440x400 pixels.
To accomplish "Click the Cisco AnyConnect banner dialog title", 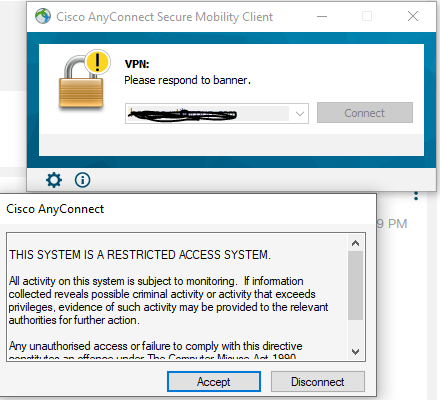I will coord(55,209).
